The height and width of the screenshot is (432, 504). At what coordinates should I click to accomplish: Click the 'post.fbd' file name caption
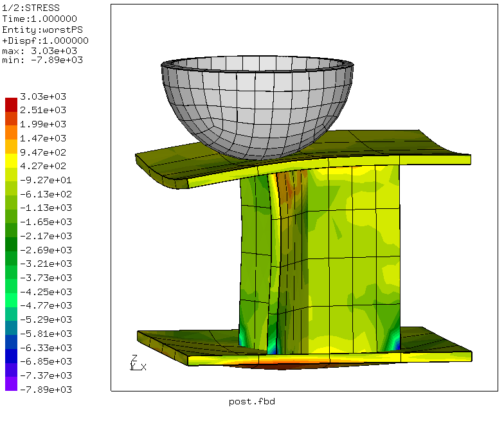click(252, 401)
